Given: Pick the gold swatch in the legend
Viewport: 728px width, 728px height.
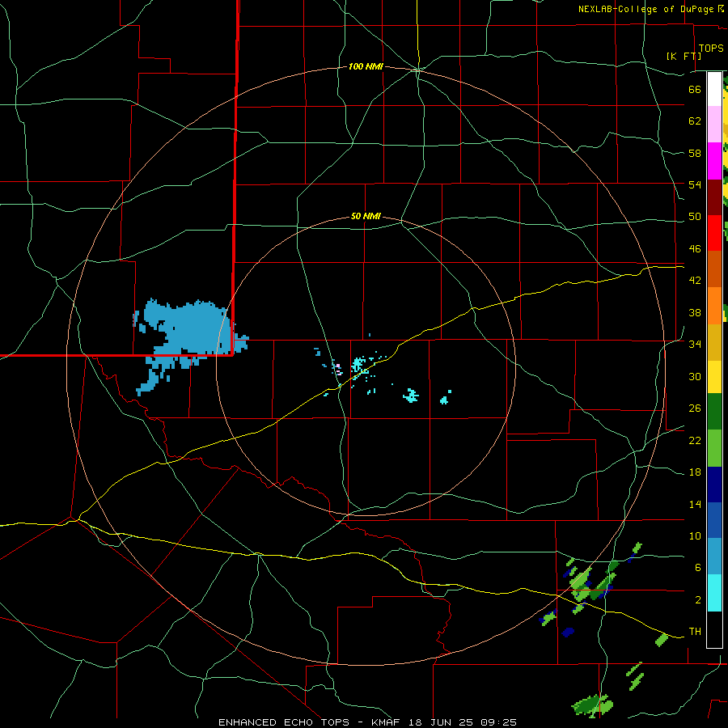Looking at the screenshot, I should [714, 342].
